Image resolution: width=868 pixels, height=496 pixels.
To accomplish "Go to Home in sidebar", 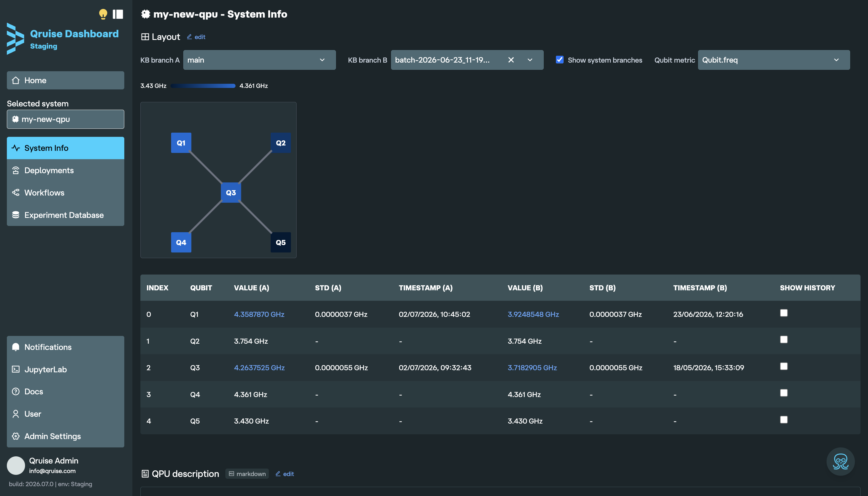I will (65, 80).
